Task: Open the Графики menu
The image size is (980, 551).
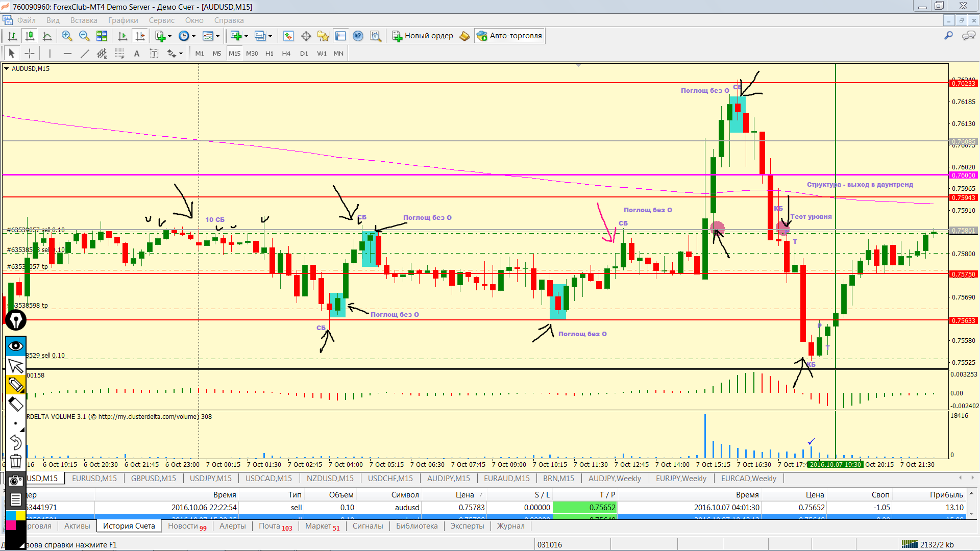Action: click(x=123, y=20)
